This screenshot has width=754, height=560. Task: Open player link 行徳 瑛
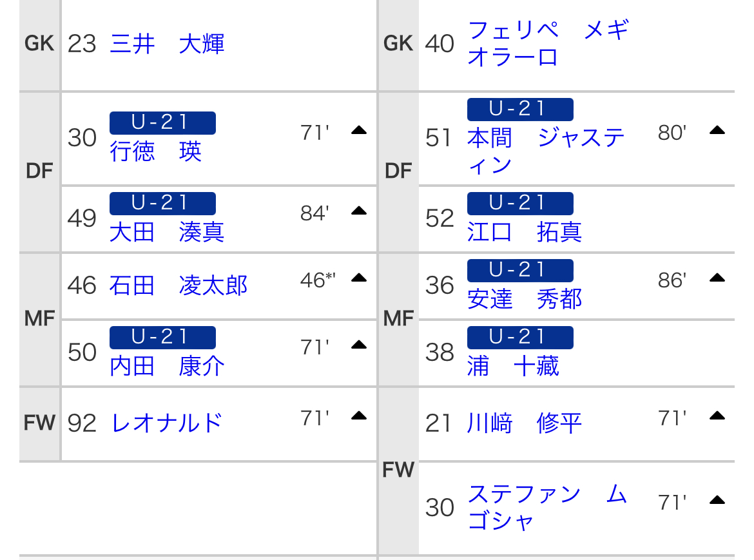click(155, 151)
